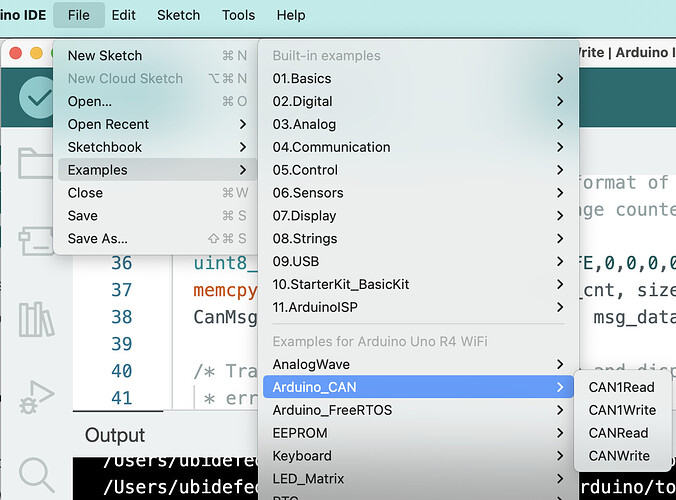
Task: Open the Boards Manager sidebar icon
Action: tap(35, 240)
